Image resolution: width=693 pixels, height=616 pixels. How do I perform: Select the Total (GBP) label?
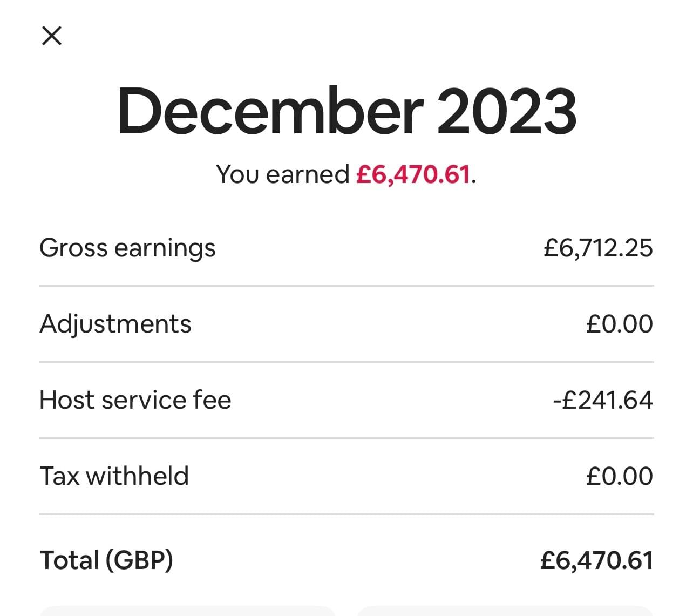[106, 560]
